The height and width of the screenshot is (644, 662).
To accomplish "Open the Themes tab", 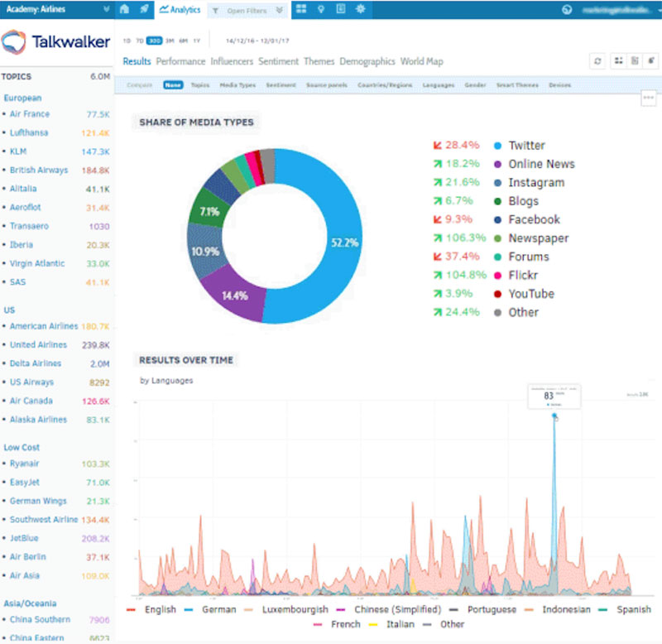I will [319, 61].
